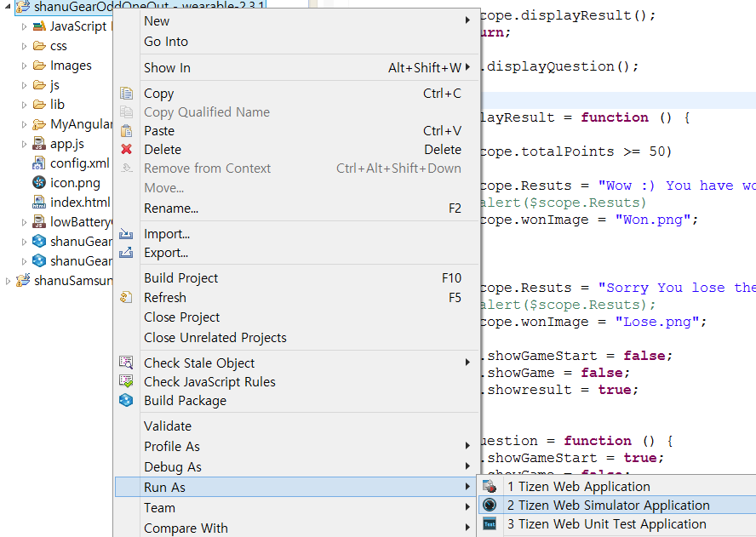Click the icon.png file icon

(x=39, y=182)
